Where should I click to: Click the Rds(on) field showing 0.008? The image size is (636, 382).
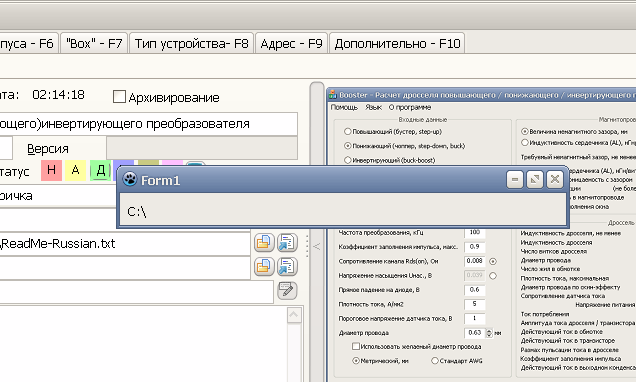point(475,261)
